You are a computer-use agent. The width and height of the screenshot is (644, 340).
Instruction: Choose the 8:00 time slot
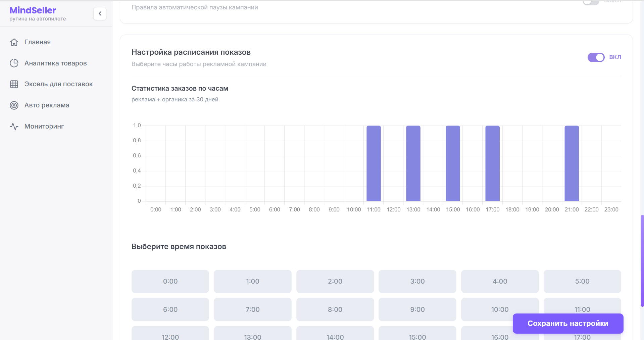coord(335,309)
